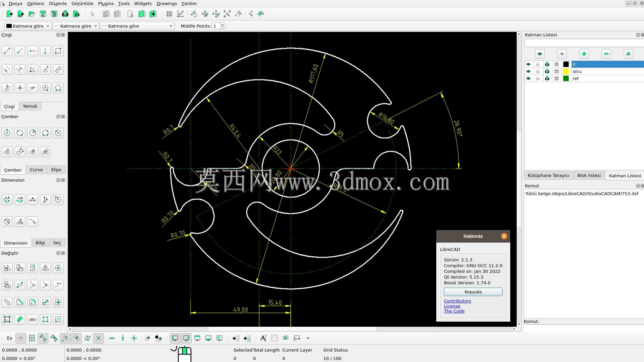This screenshot has width=644, height=362.
Task: Select the aligned dimension tool
Action: click(x=7, y=200)
